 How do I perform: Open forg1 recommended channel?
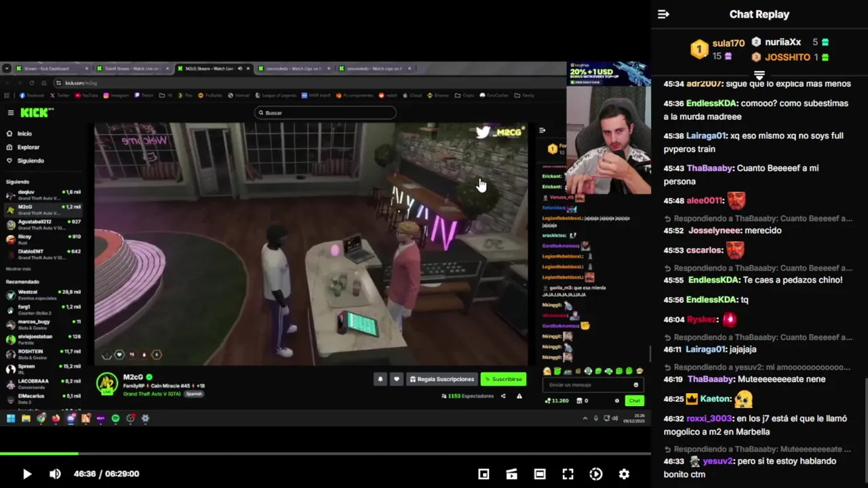tap(43, 309)
